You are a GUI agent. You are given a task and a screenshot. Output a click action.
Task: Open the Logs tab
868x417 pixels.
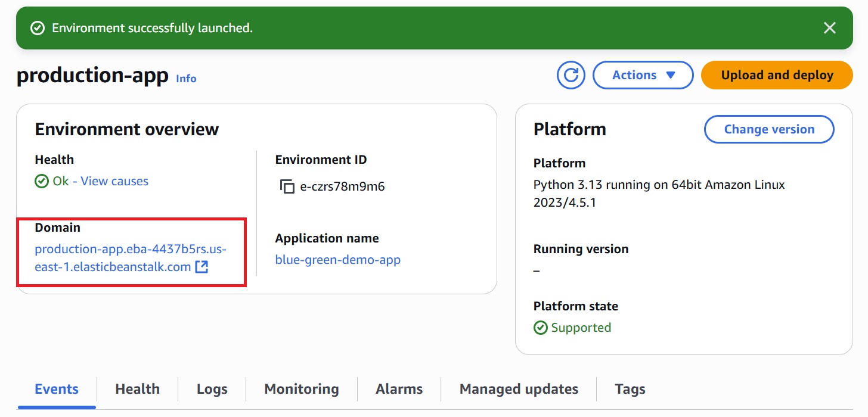[212, 389]
